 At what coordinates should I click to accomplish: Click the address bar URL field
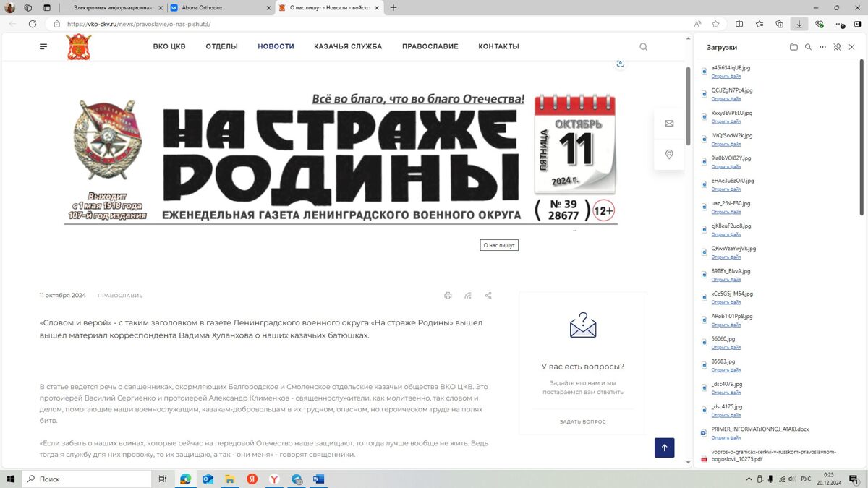(x=369, y=24)
